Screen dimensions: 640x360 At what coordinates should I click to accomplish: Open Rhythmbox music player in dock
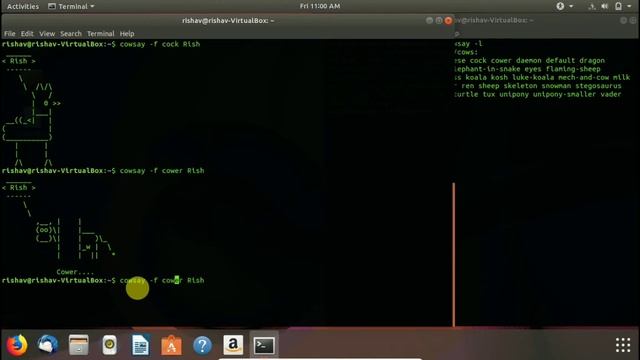coord(109,345)
